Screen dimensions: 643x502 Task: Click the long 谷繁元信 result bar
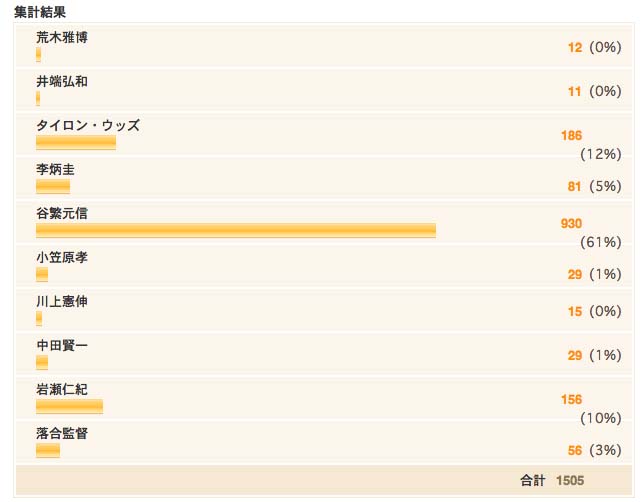[x=236, y=230]
